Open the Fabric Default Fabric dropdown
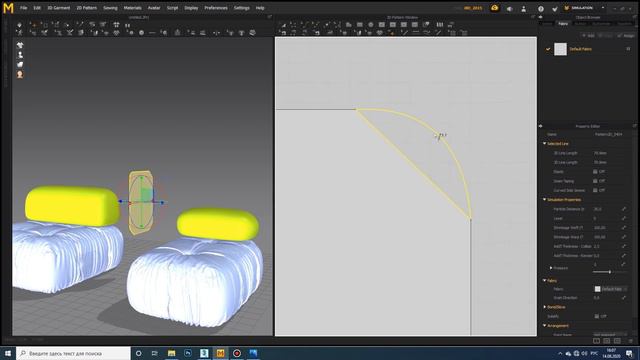This screenshot has width=640, height=360. tap(611, 289)
